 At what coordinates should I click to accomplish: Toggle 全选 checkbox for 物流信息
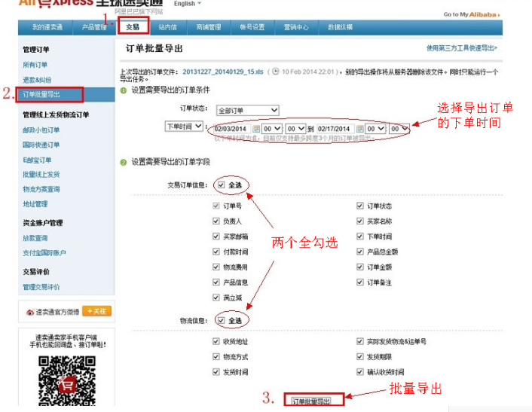tap(220, 321)
